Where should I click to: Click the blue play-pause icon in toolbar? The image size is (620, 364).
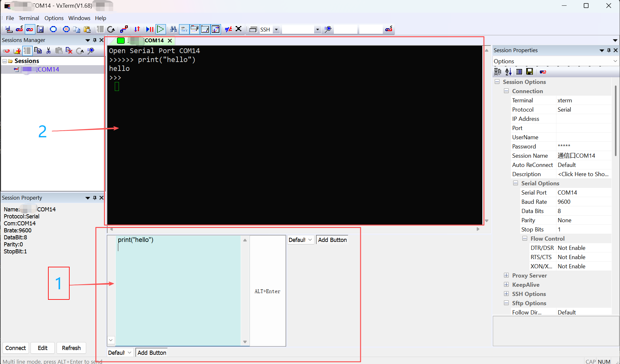(x=149, y=29)
